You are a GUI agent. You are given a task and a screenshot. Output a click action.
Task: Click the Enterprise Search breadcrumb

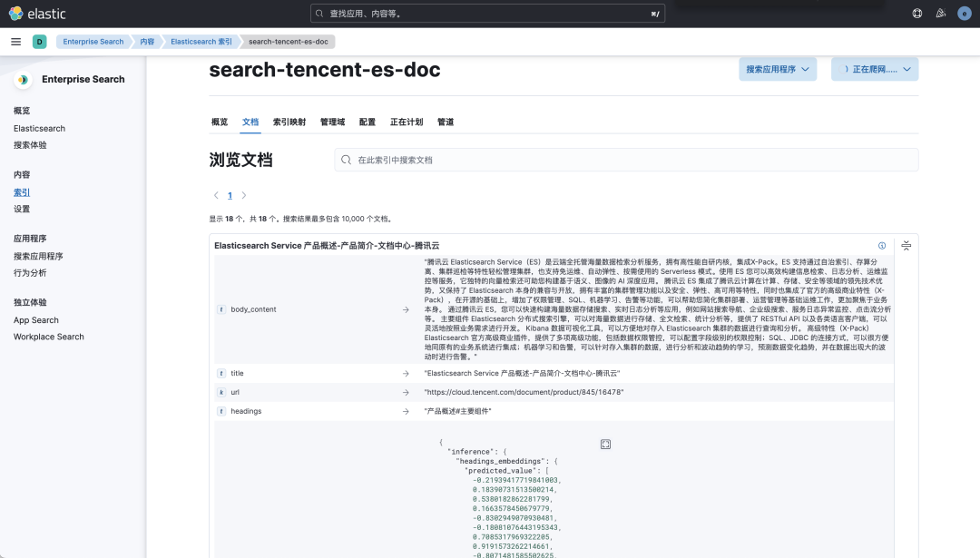[x=93, y=42]
